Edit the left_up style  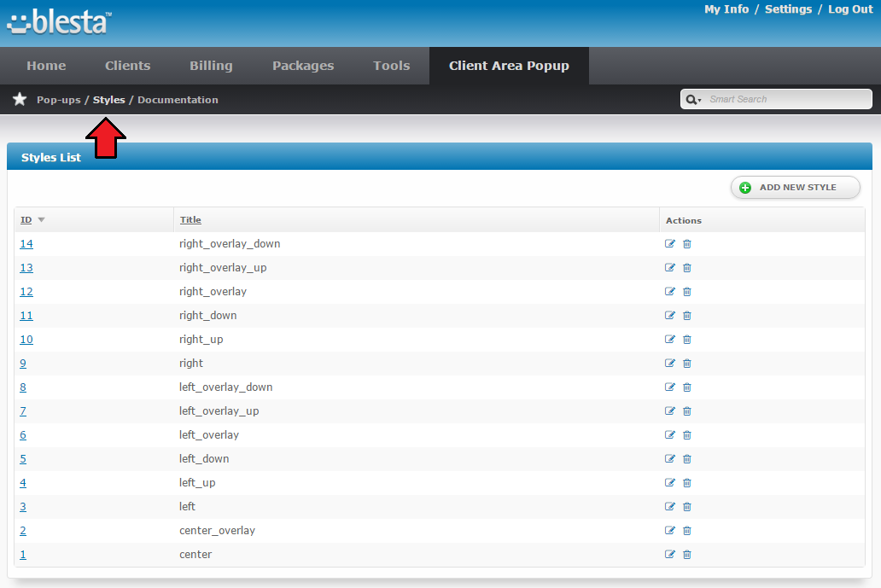[670, 482]
